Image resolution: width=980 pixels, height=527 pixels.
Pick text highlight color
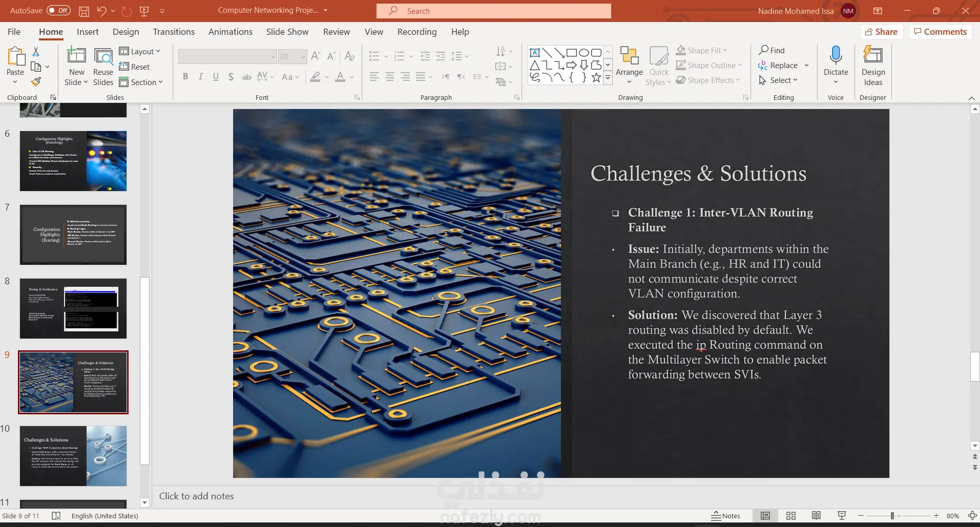(315, 77)
